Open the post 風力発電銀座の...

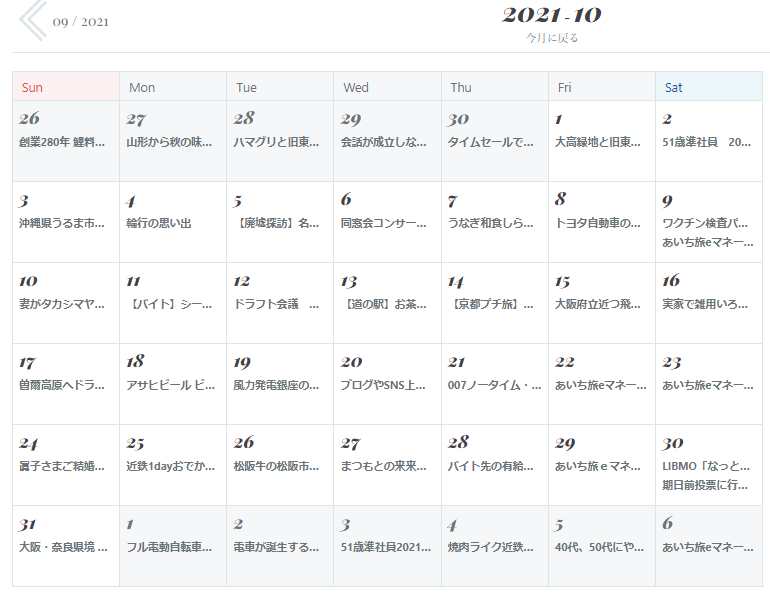(276, 385)
